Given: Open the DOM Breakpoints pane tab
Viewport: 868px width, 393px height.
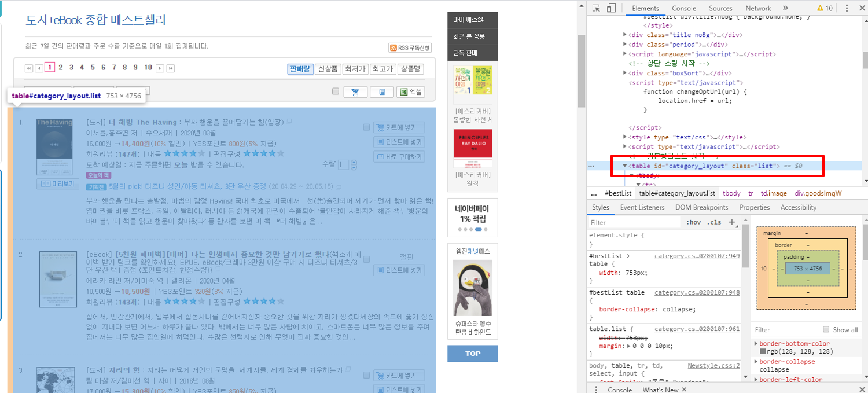Looking at the screenshot, I should pyautogui.click(x=702, y=207).
